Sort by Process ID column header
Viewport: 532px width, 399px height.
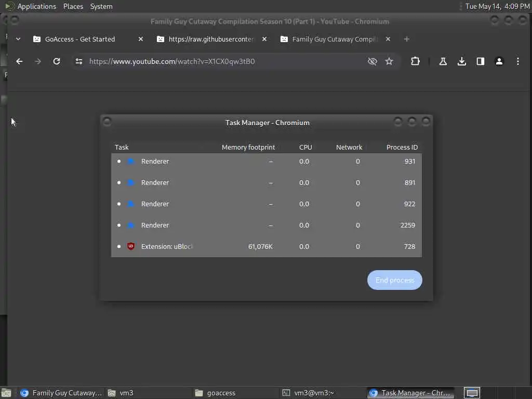(x=402, y=147)
